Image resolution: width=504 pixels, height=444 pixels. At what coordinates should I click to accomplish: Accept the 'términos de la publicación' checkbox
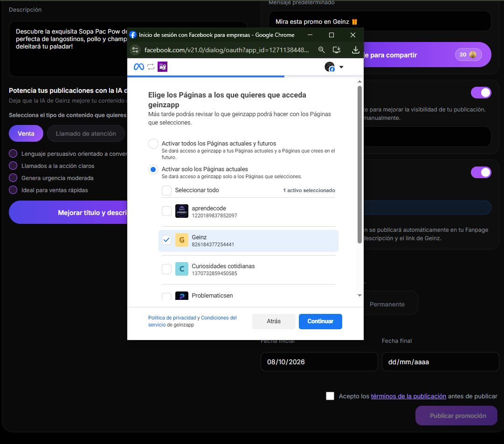pos(330,396)
